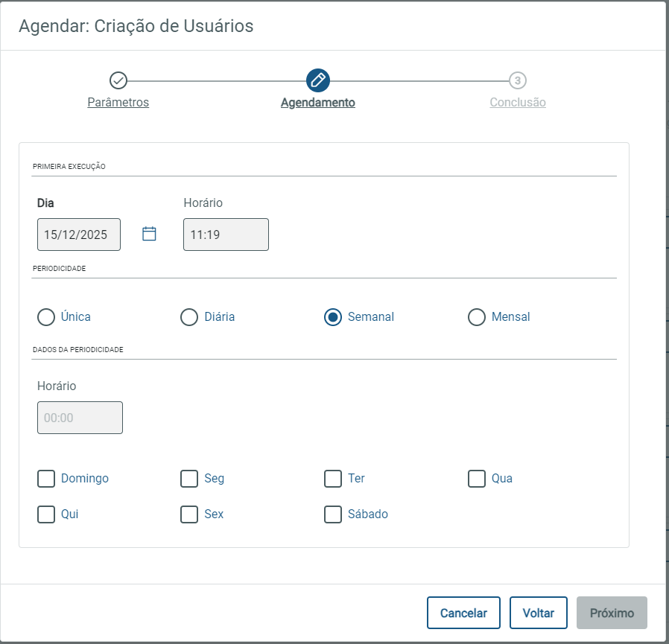Click the Parâmetros checkmark step icon

point(118,80)
